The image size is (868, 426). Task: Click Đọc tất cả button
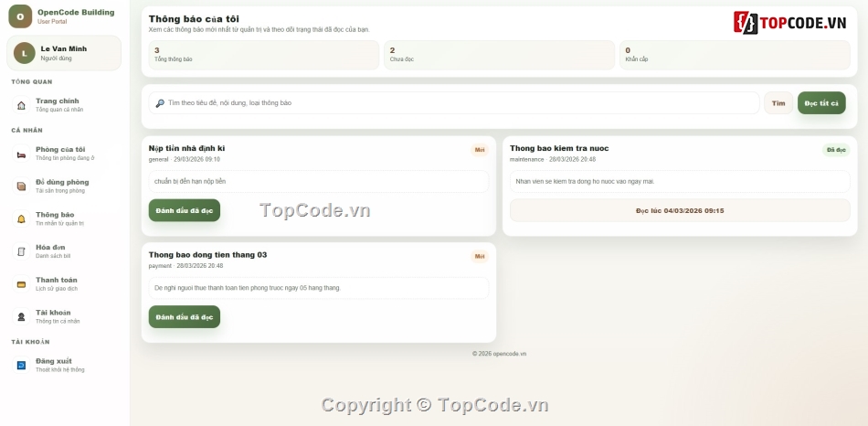tap(821, 103)
